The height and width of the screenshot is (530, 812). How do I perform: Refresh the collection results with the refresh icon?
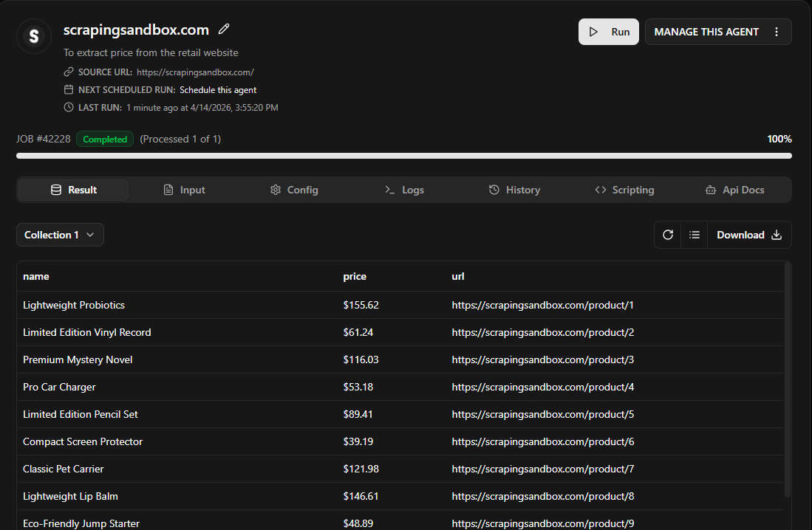click(x=667, y=234)
